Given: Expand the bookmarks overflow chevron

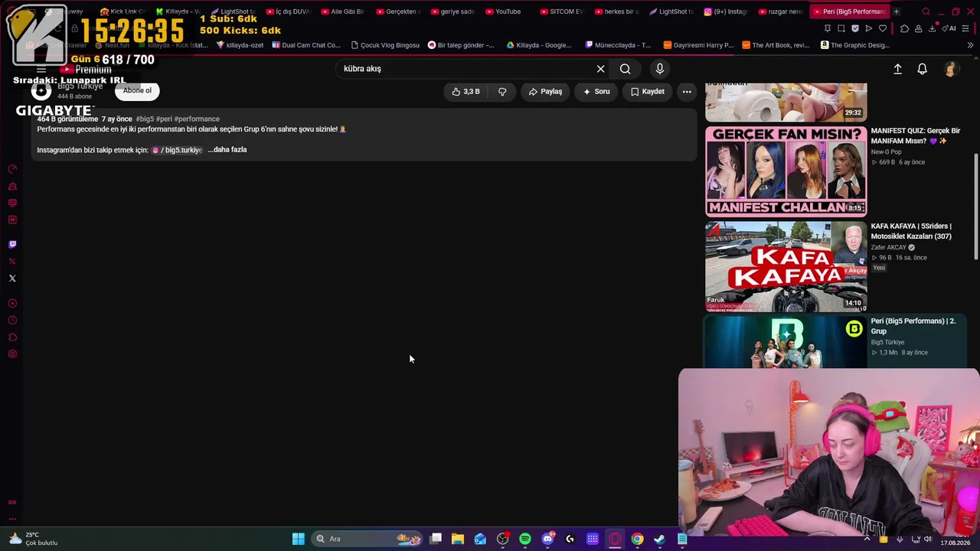Looking at the screenshot, I should point(970,45).
